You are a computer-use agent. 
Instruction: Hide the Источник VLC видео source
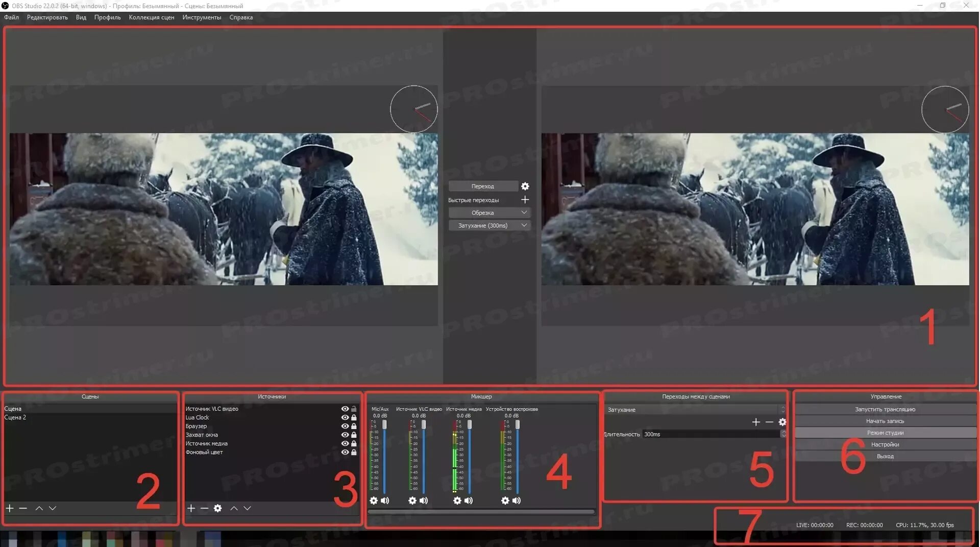pyautogui.click(x=345, y=409)
